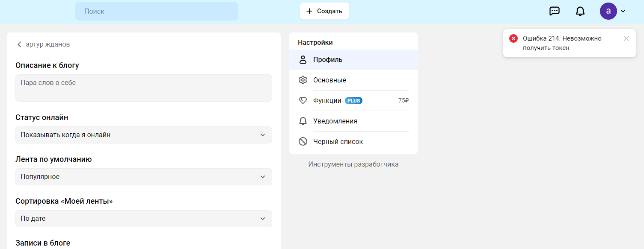
Task: Click the profile person icon in settings
Action: point(303,60)
